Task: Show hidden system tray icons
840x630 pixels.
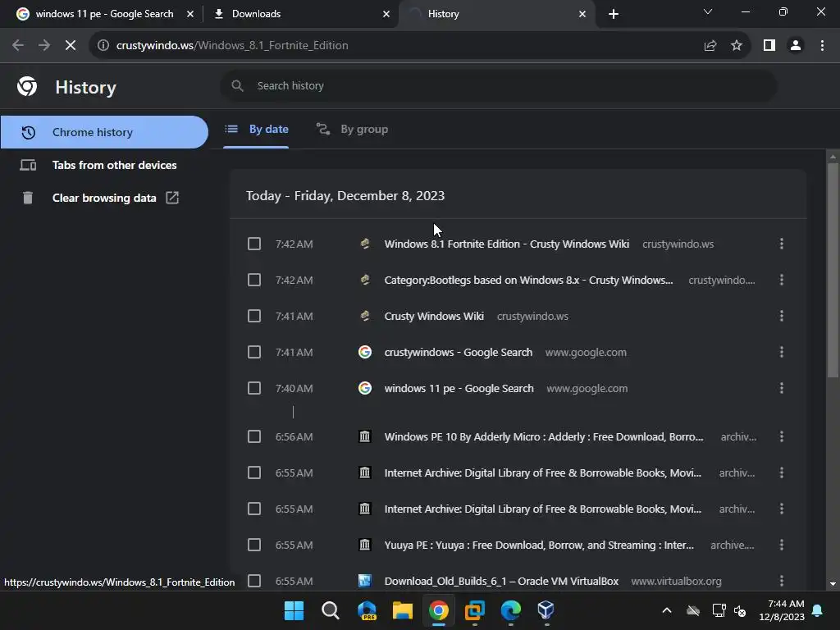Action: pyautogui.click(x=667, y=610)
